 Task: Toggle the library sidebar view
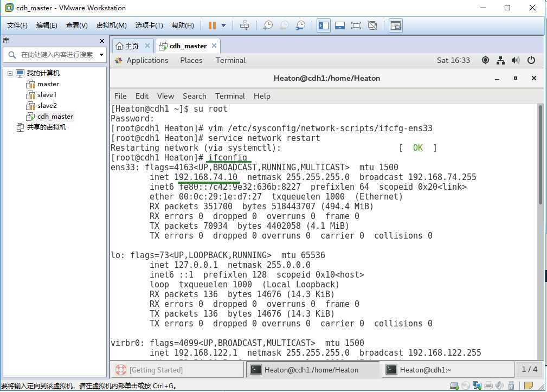(324, 25)
